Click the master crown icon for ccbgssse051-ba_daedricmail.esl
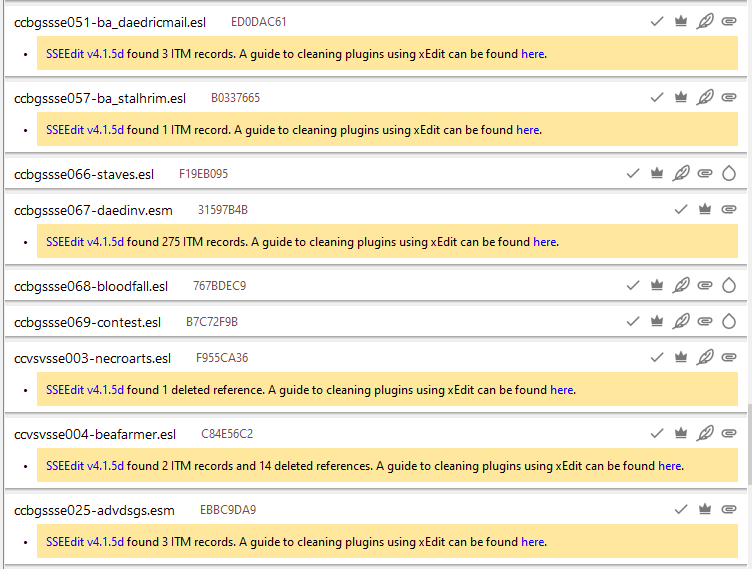The height and width of the screenshot is (569, 752). [681, 21]
